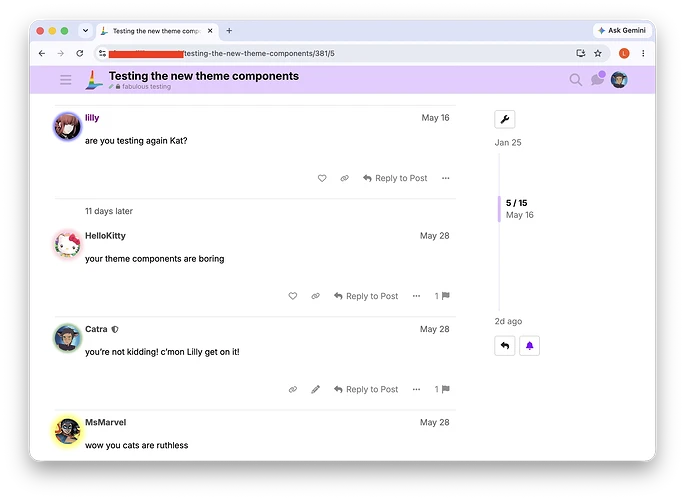
Task: Like HelloKitty's post with the heart
Action: (293, 296)
